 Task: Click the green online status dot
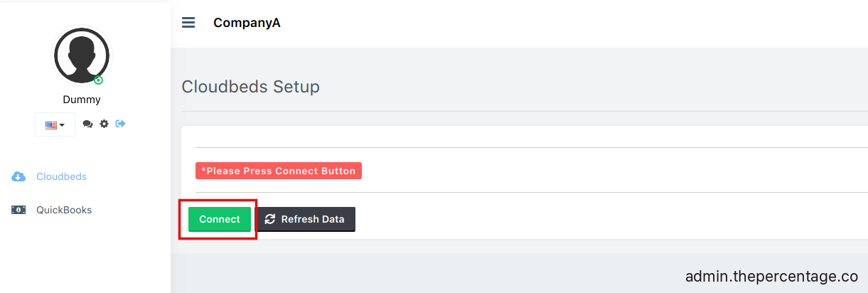click(98, 80)
